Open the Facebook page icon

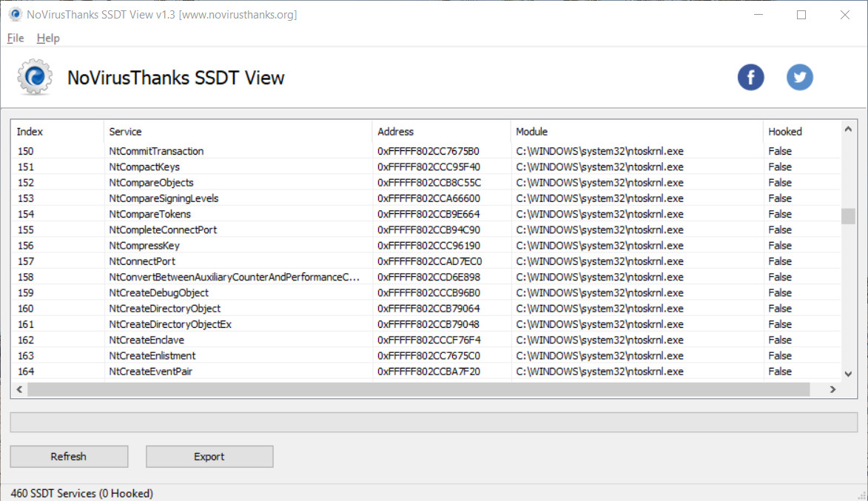[750, 78]
